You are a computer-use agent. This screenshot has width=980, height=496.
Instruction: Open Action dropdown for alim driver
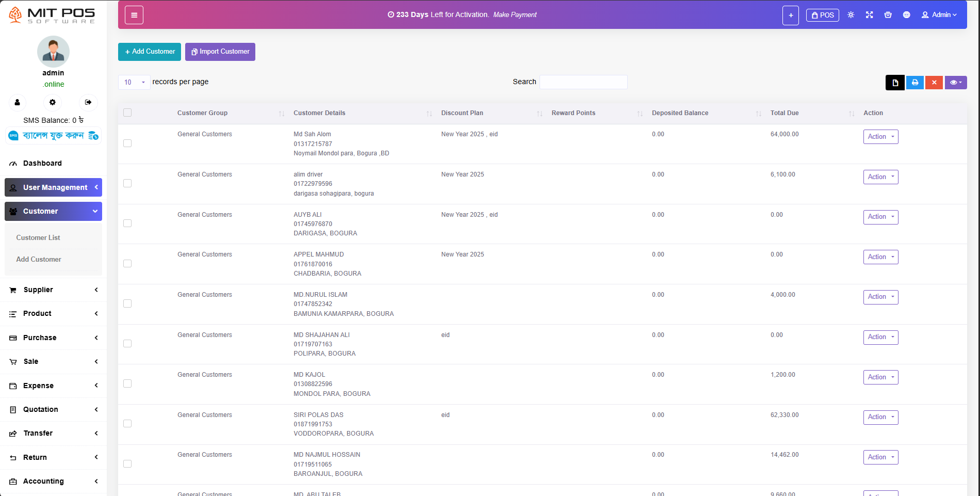pyautogui.click(x=880, y=177)
